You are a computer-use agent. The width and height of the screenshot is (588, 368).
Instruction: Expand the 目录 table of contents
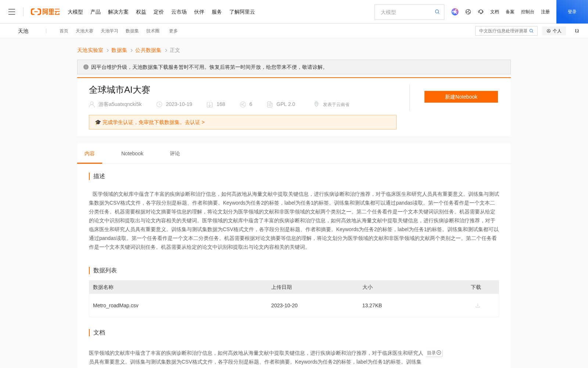(434, 353)
